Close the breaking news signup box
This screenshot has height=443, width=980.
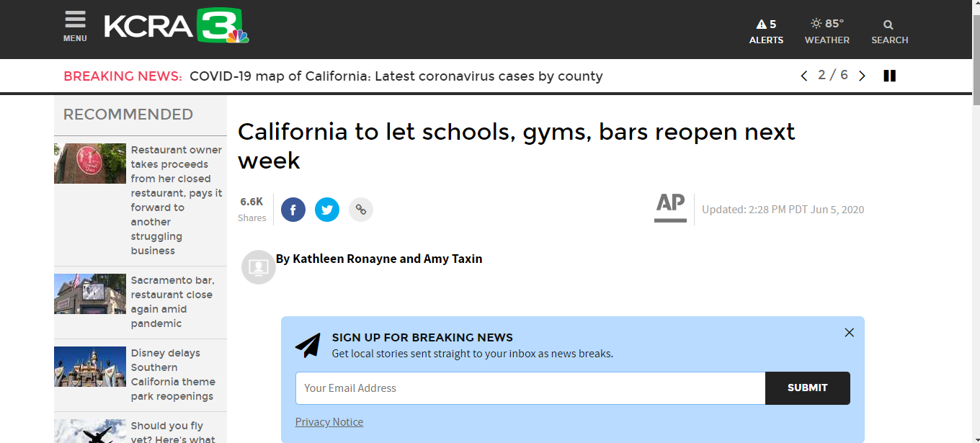(850, 332)
